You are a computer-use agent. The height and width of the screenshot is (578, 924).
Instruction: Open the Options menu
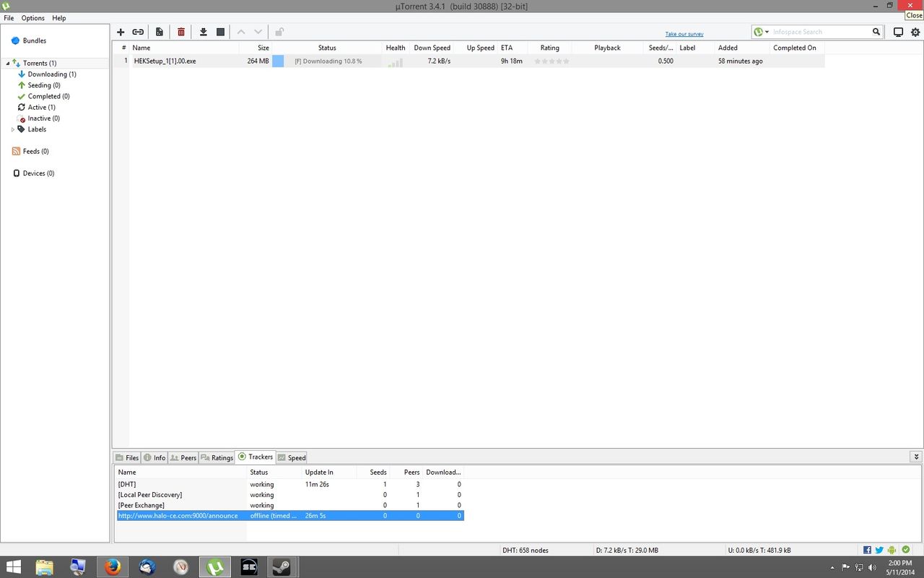pos(32,18)
